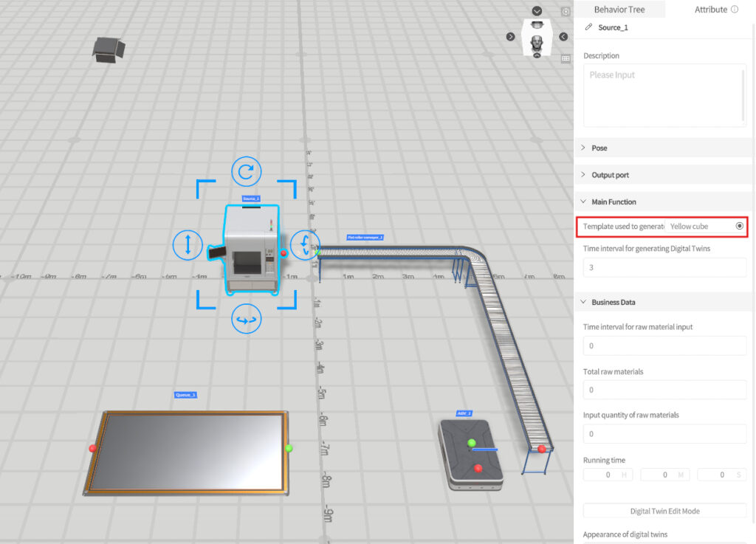Click the Description textarea scrollbar

click(743, 95)
